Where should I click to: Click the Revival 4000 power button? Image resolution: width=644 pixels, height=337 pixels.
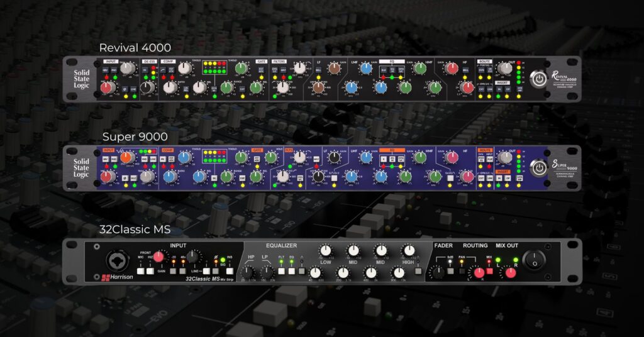(x=539, y=79)
